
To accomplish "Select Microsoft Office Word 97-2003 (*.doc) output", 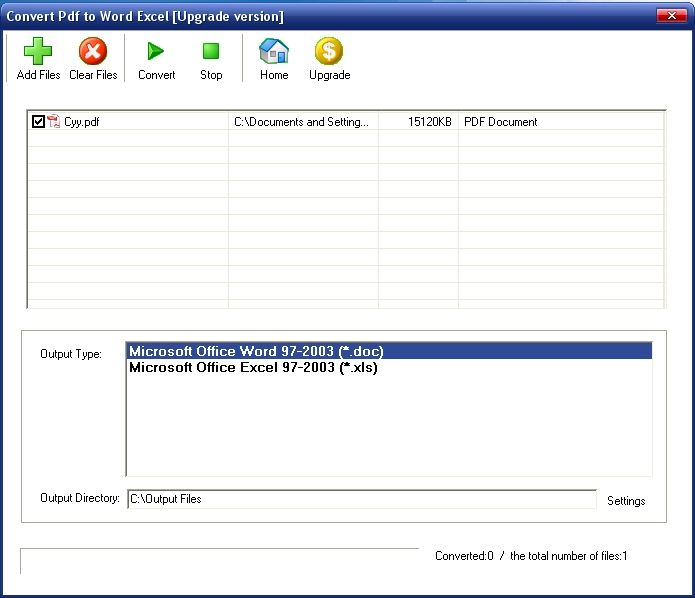I will [256, 351].
